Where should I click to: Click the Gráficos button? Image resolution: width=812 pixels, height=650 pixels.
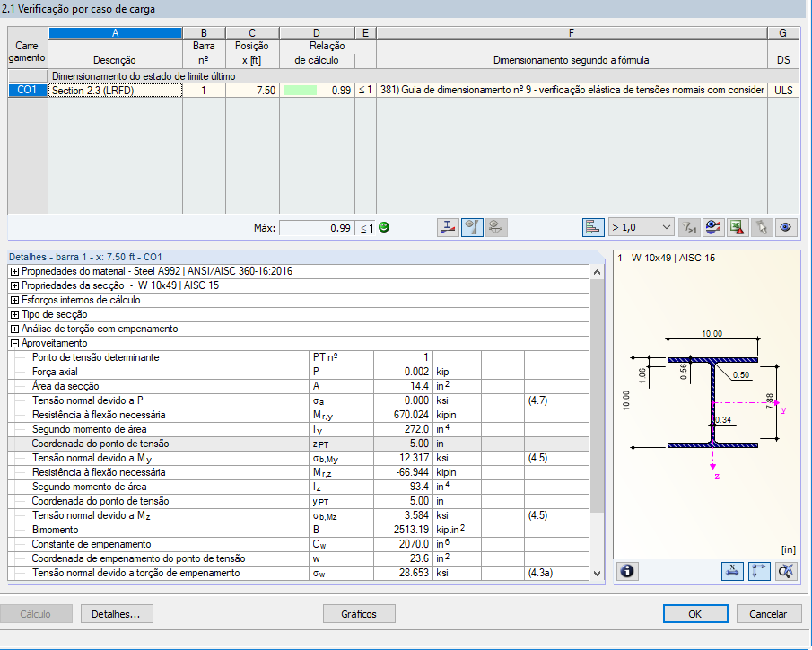coord(358,614)
